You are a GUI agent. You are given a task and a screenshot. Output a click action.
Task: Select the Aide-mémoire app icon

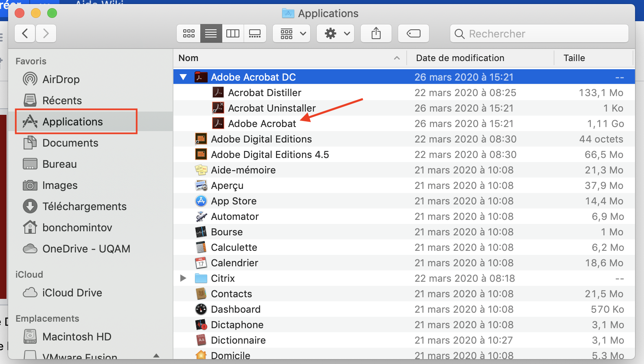(201, 170)
